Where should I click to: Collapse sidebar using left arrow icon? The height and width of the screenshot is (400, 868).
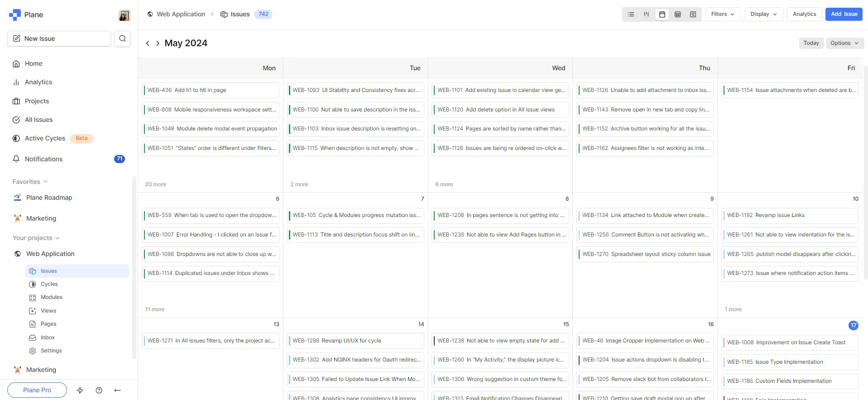(x=118, y=390)
